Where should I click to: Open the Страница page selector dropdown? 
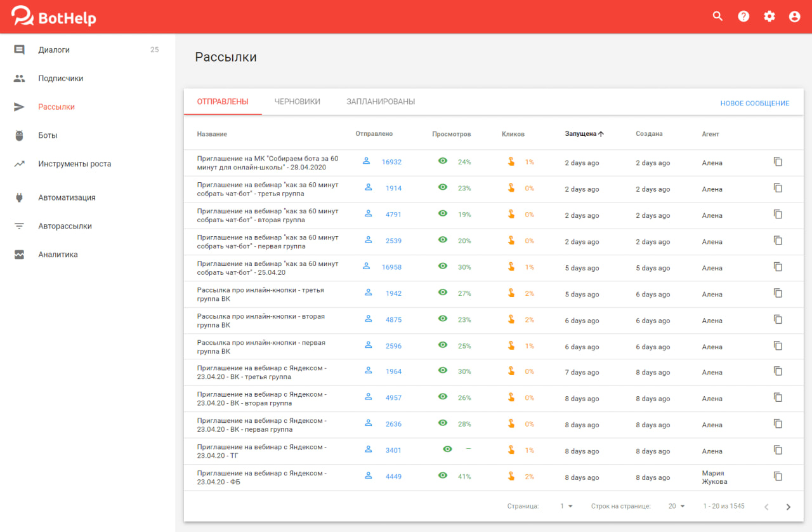tap(565, 506)
